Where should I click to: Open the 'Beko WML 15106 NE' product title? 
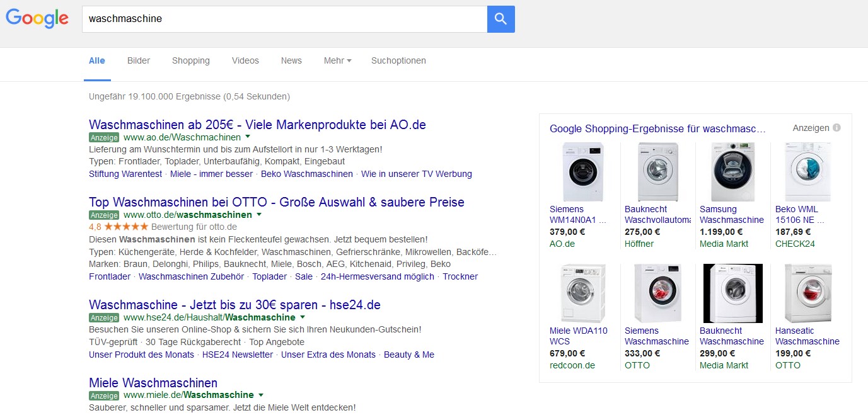(800, 215)
